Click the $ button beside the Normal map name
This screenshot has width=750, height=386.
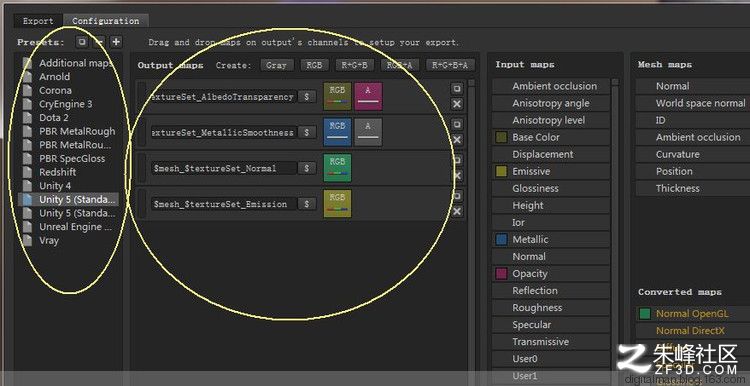tap(307, 168)
